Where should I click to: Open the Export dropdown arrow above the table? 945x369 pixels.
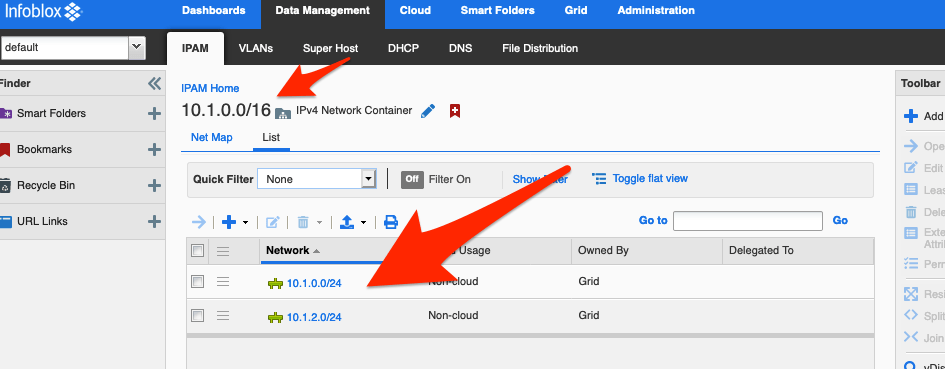click(363, 223)
